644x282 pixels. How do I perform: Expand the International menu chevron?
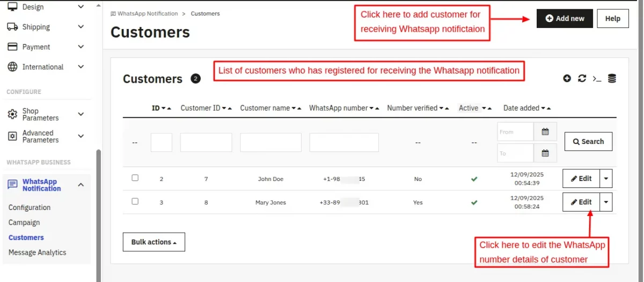pyautogui.click(x=81, y=67)
